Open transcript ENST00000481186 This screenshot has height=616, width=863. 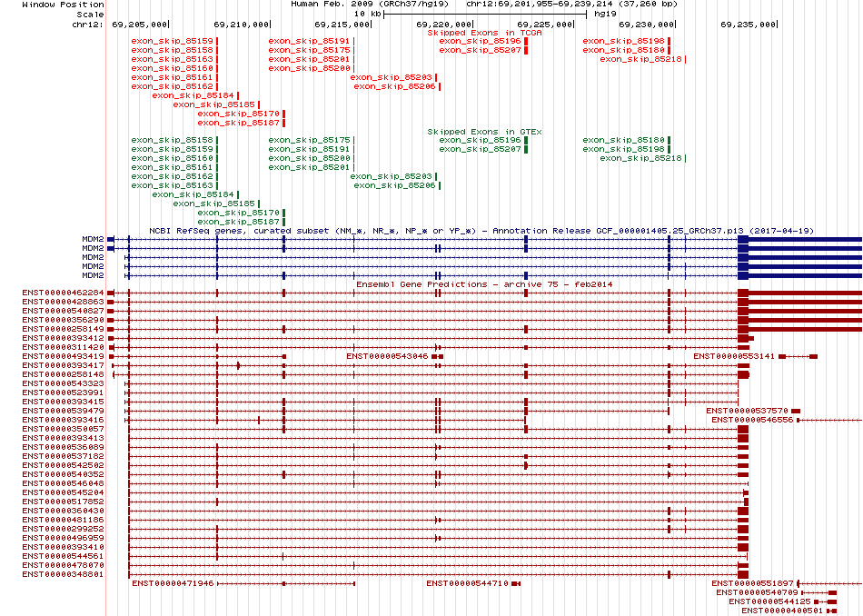tap(64, 520)
